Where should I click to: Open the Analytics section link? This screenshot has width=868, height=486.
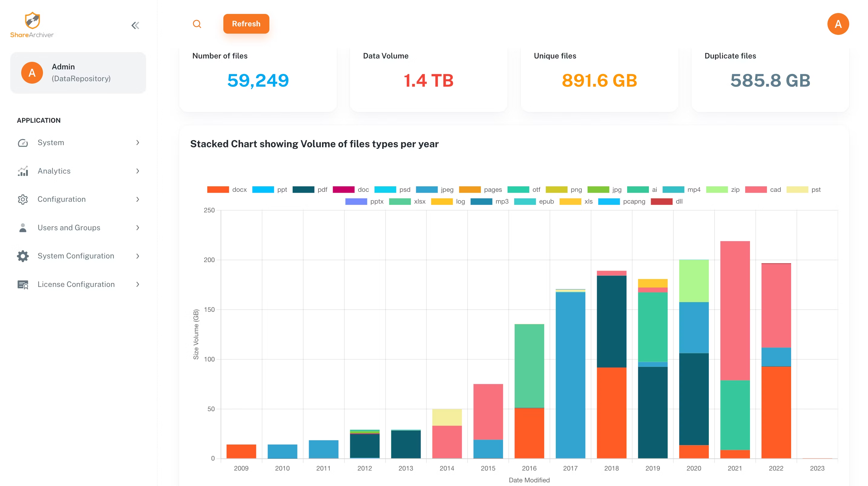coord(54,171)
